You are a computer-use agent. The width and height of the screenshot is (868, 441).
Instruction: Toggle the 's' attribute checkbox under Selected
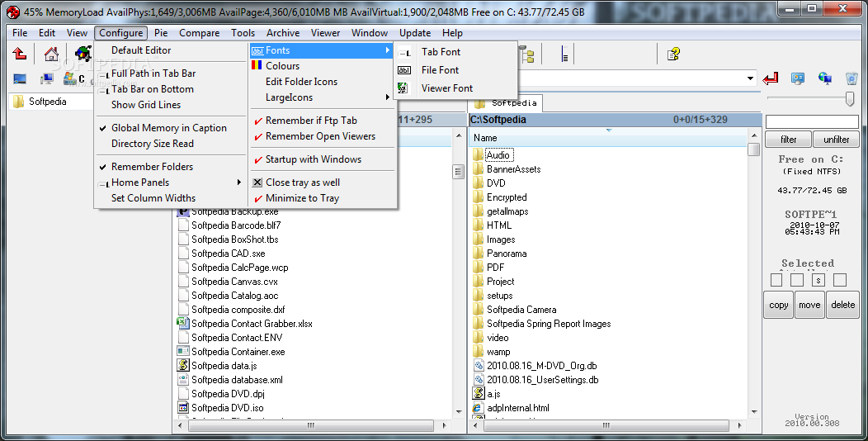818,280
